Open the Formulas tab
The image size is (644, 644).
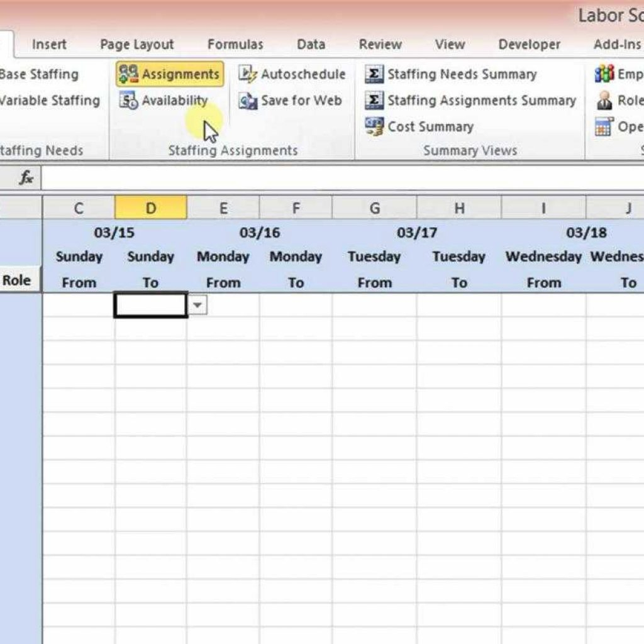coord(235,44)
